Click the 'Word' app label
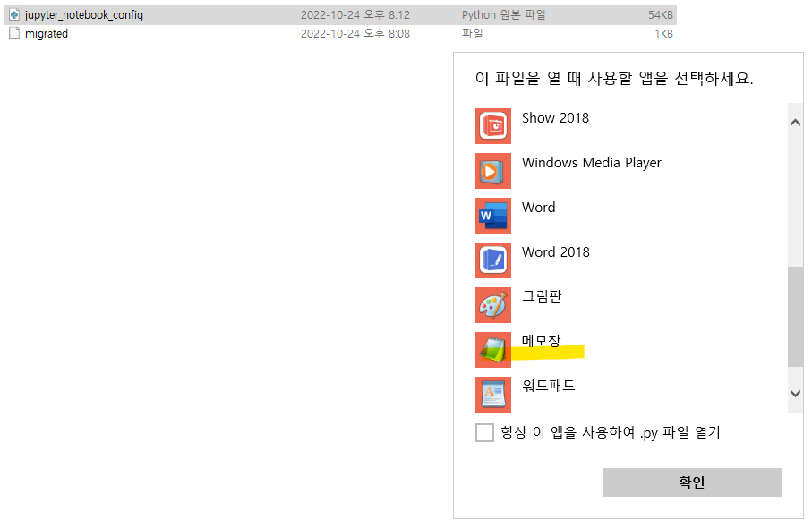Screen dimensions: 812x520 tap(539, 208)
